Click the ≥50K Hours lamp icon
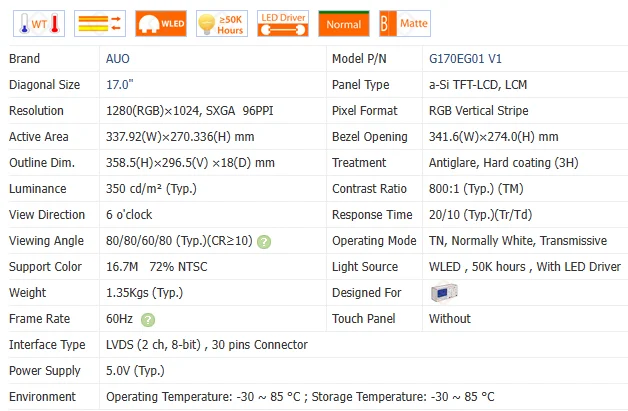 click(222, 24)
